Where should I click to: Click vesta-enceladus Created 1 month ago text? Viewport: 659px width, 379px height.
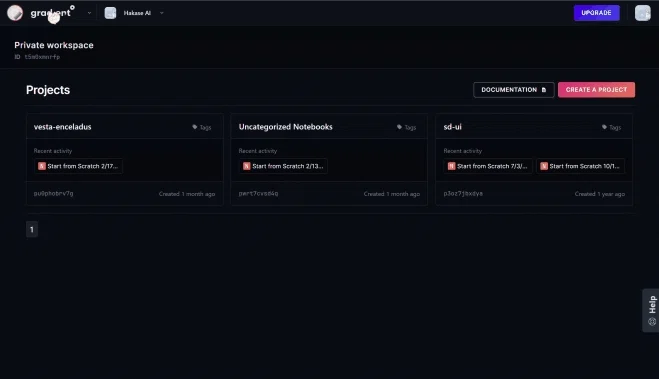pyautogui.click(x=187, y=194)
